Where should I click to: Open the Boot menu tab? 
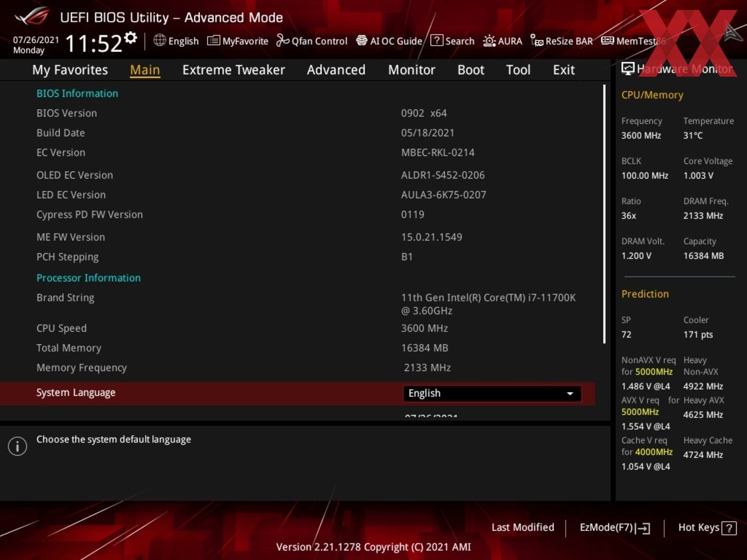pos(471,70)
